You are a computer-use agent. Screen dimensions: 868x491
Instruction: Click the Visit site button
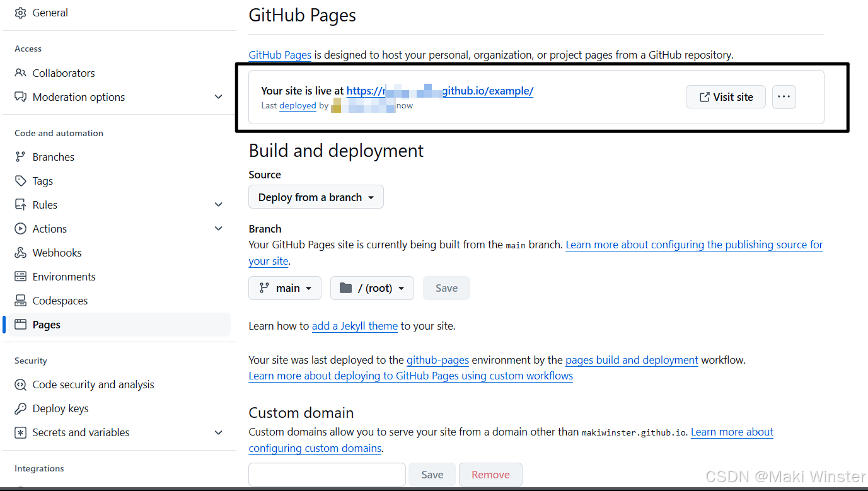click(726, 97)
